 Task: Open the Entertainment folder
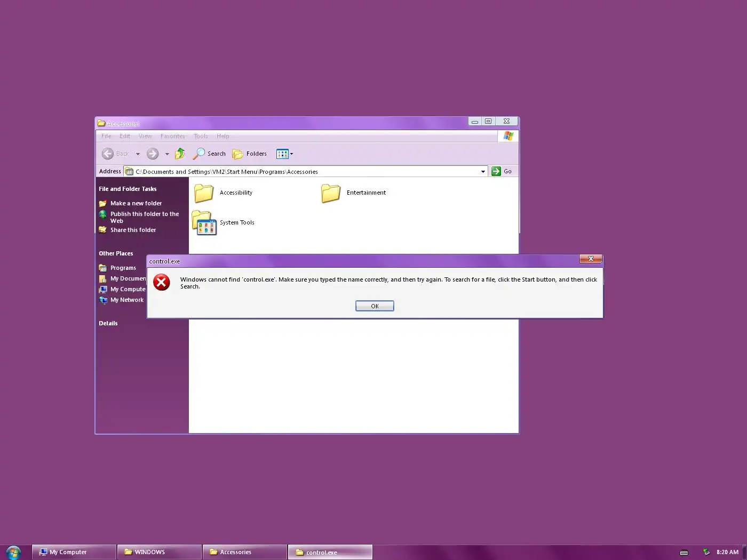pos(354,193)
